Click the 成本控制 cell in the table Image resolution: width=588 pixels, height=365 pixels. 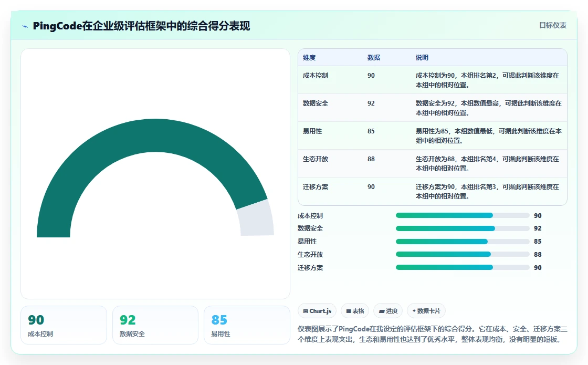316,76
